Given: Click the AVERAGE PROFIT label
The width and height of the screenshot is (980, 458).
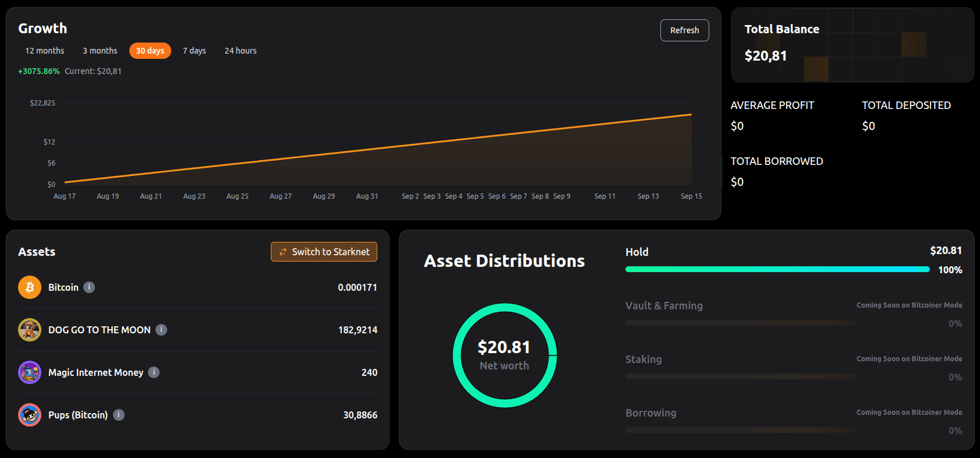Looking at the screenshot, I should click(x=772, y=105).
